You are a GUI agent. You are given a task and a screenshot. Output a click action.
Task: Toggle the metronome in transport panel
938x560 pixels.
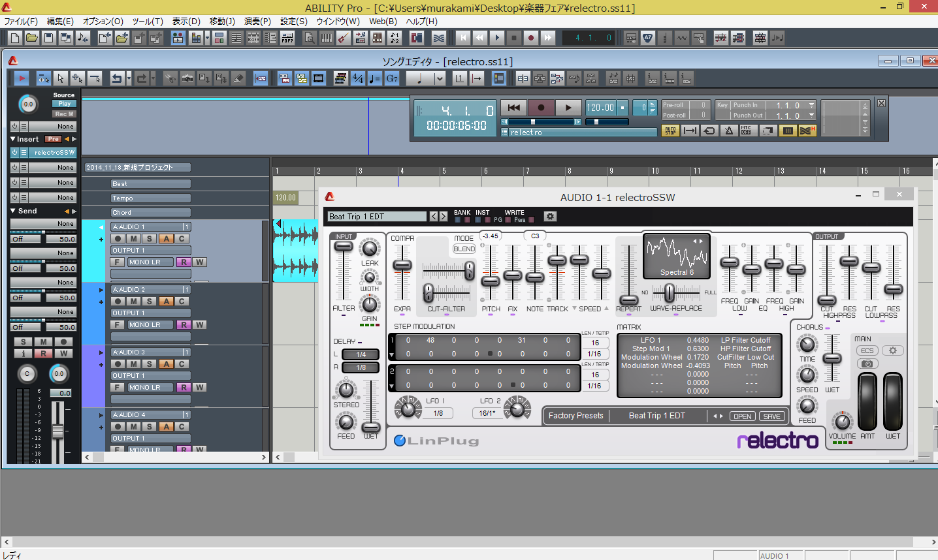point(729,131)
